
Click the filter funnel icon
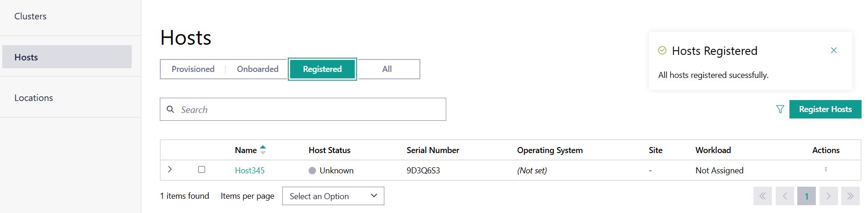(x=780, y=109)
